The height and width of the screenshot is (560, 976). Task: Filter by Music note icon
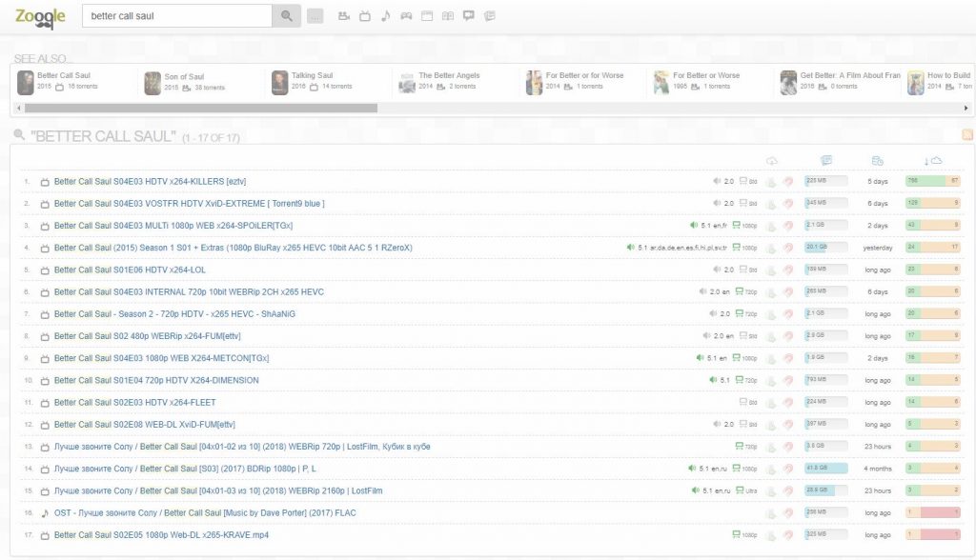pyautogui.click(x=385, y=16)
